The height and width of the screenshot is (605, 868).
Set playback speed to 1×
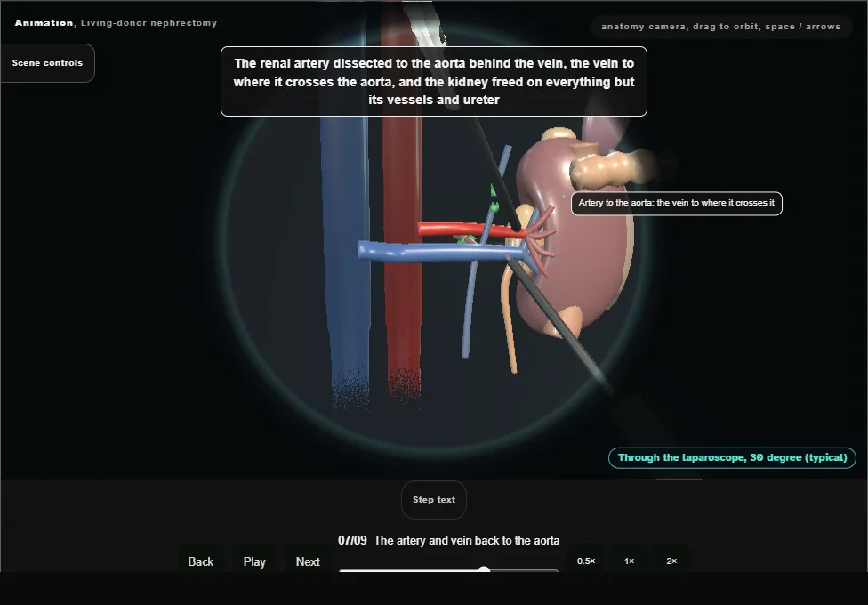pyautogui.click(x=629, y=561)
